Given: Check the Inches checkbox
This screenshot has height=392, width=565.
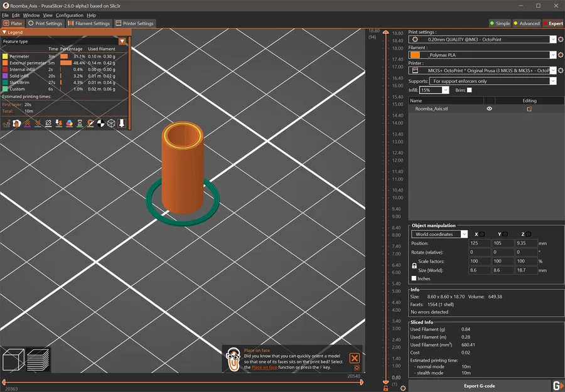Looking at the screenshot, I should point(414,278).
